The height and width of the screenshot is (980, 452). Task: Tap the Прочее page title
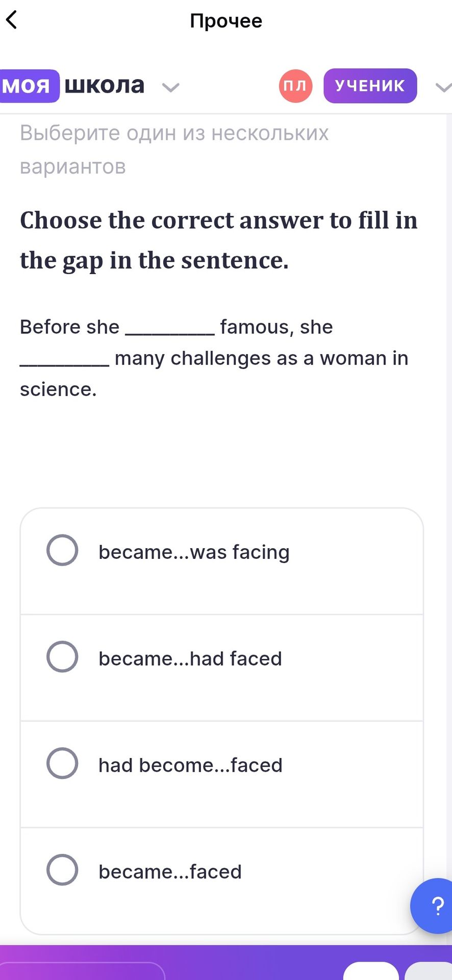[x=226, y=21]
